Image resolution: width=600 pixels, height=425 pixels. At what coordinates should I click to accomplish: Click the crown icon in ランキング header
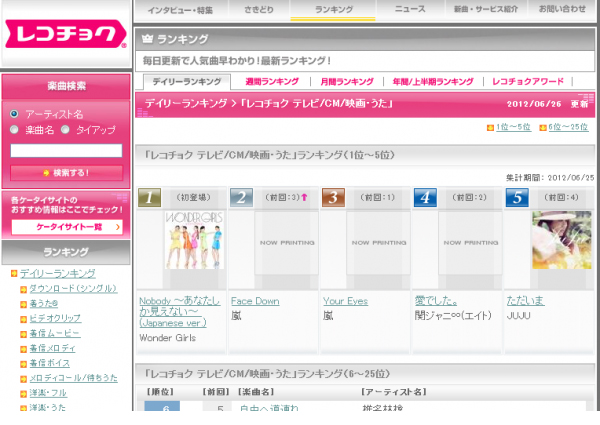[x=147, y=38]
